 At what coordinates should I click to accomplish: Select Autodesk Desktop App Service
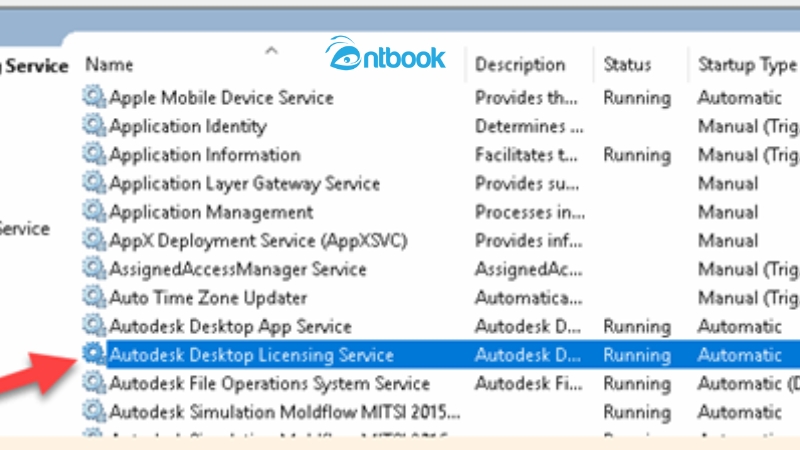[x=230, y=326]
